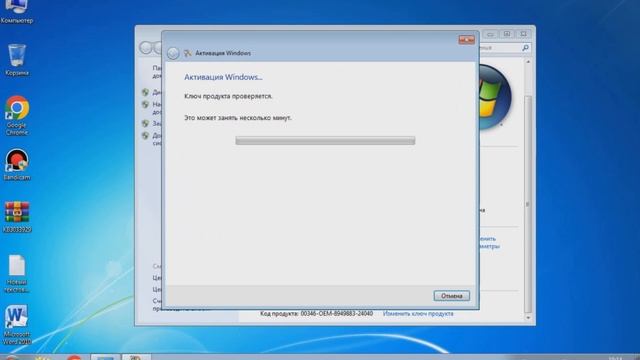Image resolution: width=640 pixels, height=360 pixels.
Task: Click the last shield icon in the sidebar
Action: 145,135
